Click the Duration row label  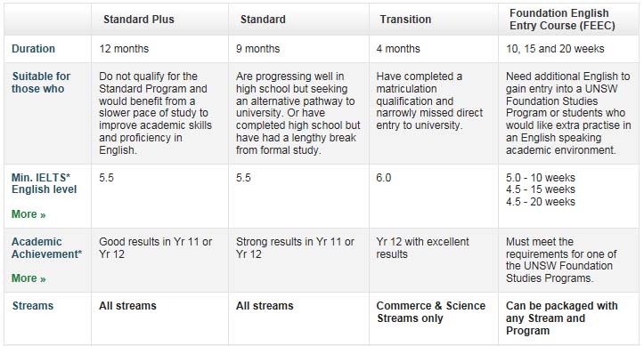tap(33, 49)
